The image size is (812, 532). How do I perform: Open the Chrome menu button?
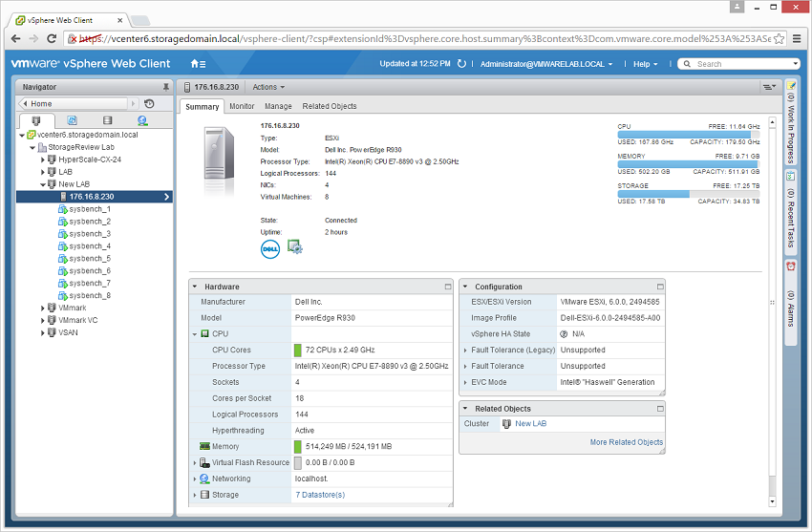click(x=797, y=39)
